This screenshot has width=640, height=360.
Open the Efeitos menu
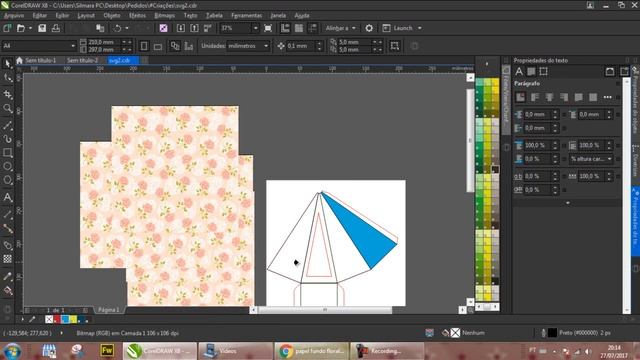(137, 16)
